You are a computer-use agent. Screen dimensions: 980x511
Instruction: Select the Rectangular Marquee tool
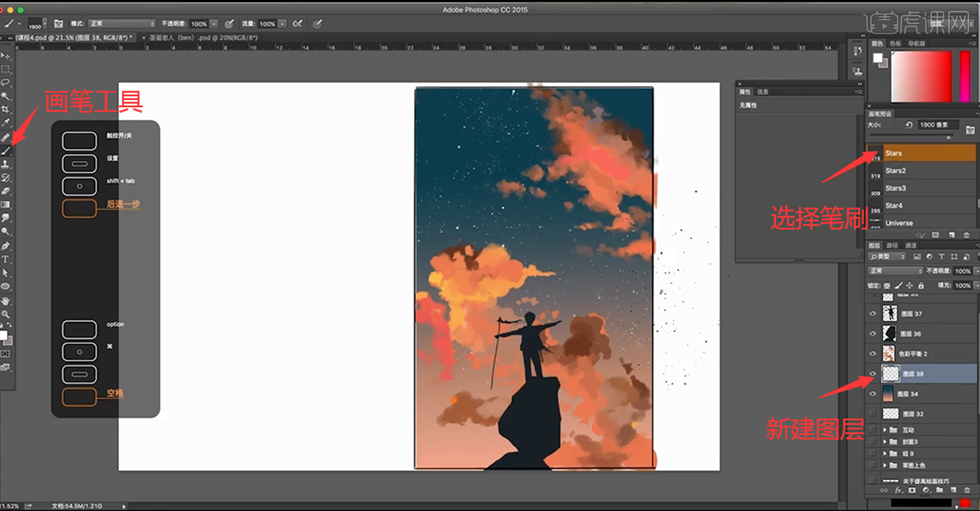coord(6,69)
